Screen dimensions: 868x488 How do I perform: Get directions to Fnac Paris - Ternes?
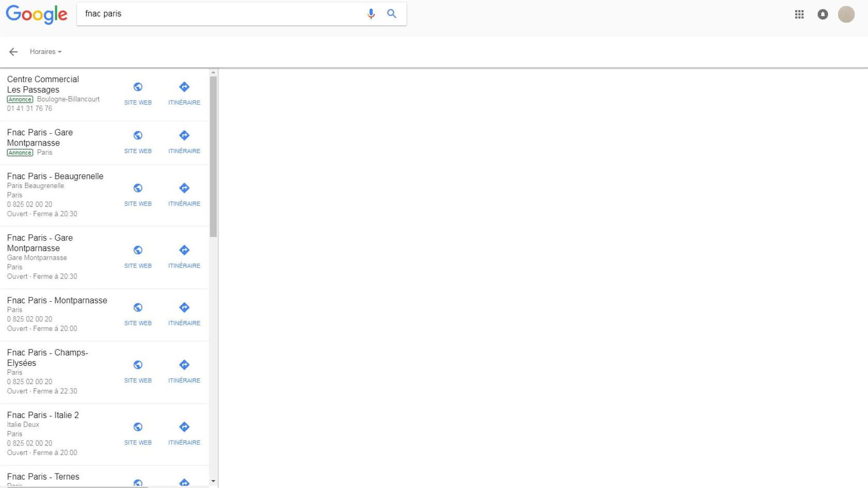pyautogui.click(x=184, y=483)
